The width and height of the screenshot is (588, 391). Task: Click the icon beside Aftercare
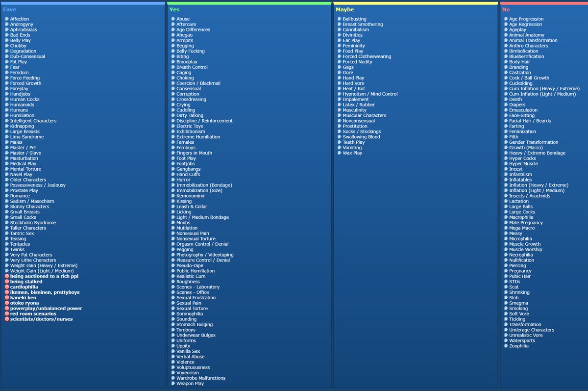point(173,25)
